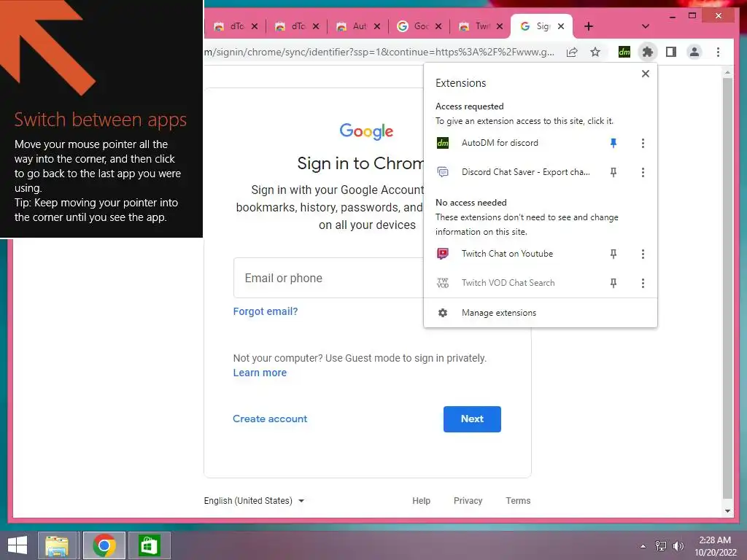Viewport: 747px width, 560px height.
Task: Click the Create account link
Action: pos(270,419)
